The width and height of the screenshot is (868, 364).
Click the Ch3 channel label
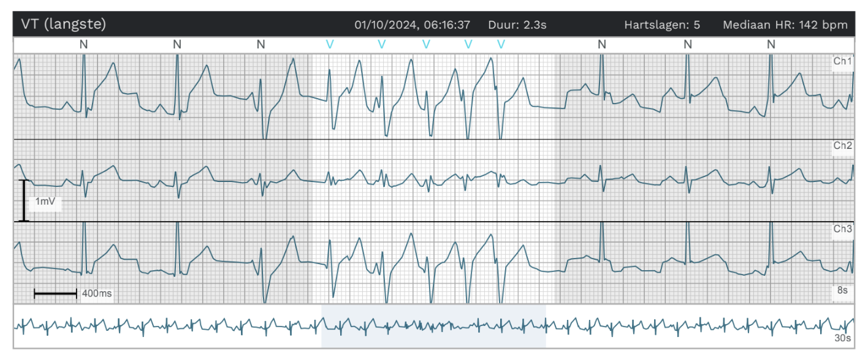pyautogui.click(x=842, y=229)
